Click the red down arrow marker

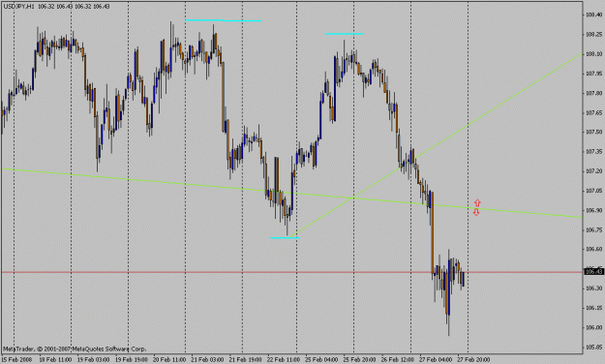476,212
